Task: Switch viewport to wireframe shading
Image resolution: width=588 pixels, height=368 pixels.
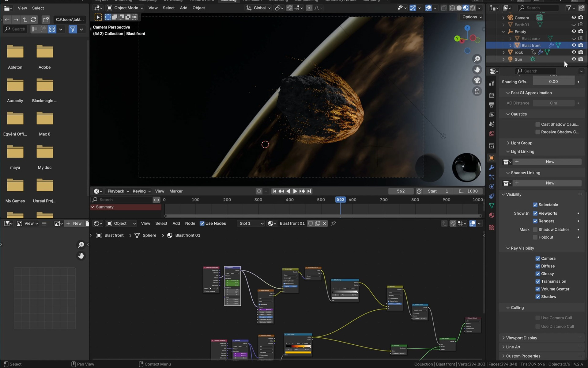Action: point(452,8)
